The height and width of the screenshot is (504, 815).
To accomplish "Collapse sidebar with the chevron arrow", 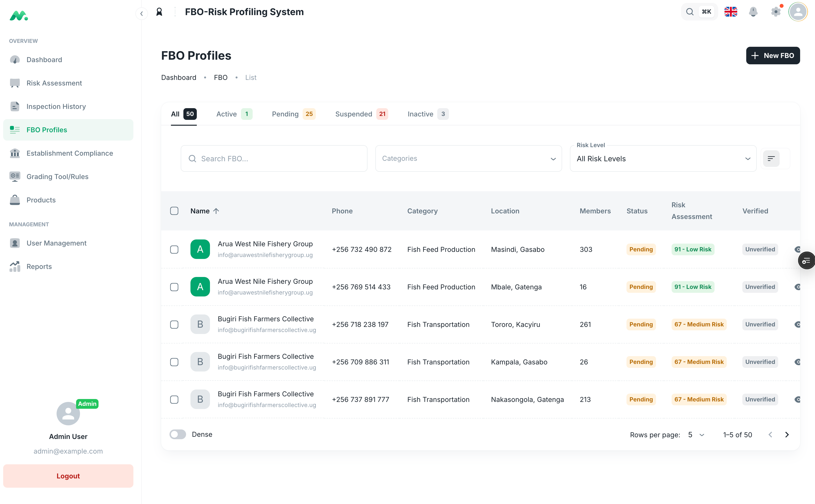I will 141,14.
